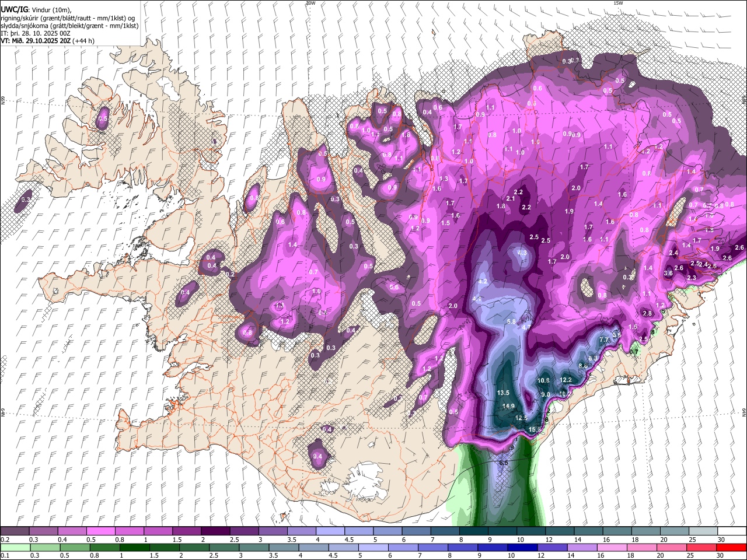Click the 6.5 value in the green rain band
This screenshot has height=560, width=747.
pyautogui.click(x=504, y=463)
